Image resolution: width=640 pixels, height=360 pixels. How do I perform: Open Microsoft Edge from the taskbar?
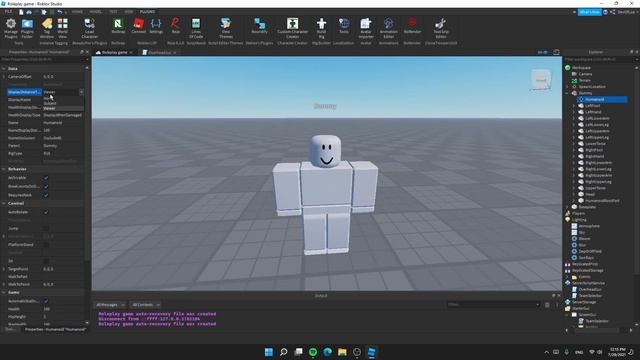[327, 352]
